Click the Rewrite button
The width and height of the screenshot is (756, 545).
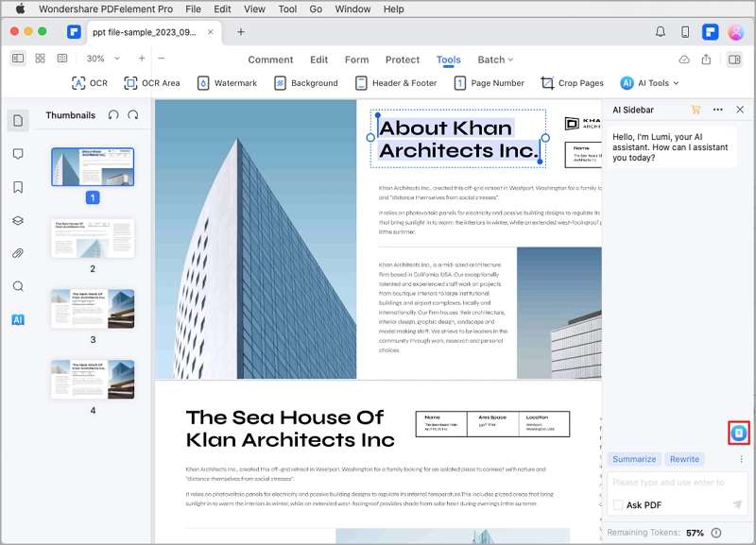coord(684,459)
